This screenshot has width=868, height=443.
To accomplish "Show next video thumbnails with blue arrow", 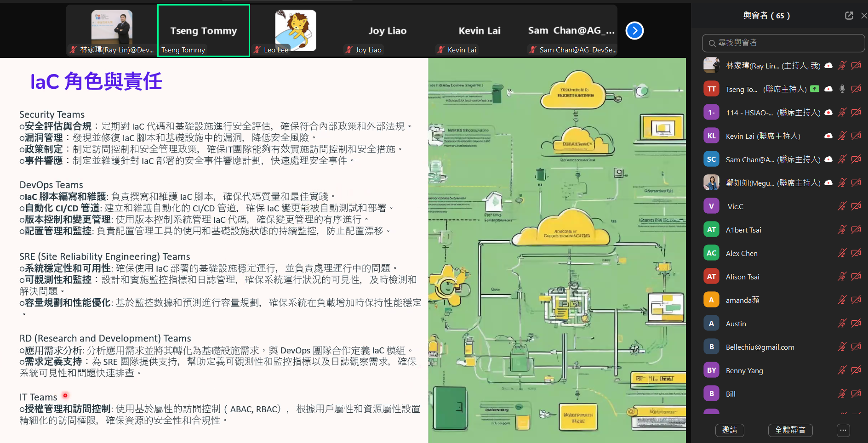I will pyautogui.click(x=634, y=31).
